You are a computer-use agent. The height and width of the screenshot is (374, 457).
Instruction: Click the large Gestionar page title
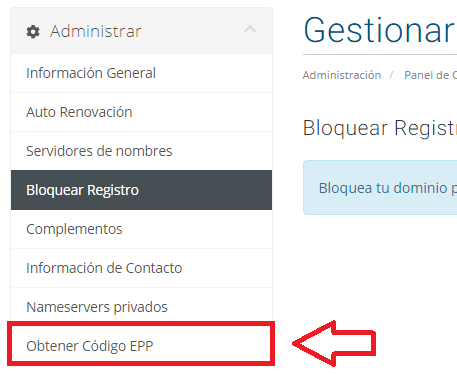(x=380, y=30)
